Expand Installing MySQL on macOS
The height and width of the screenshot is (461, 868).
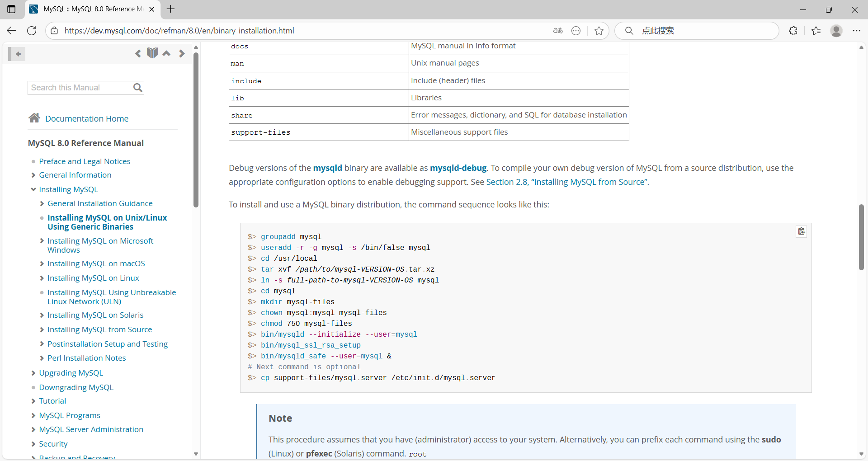pyautogui.click(x=42, y=264)
